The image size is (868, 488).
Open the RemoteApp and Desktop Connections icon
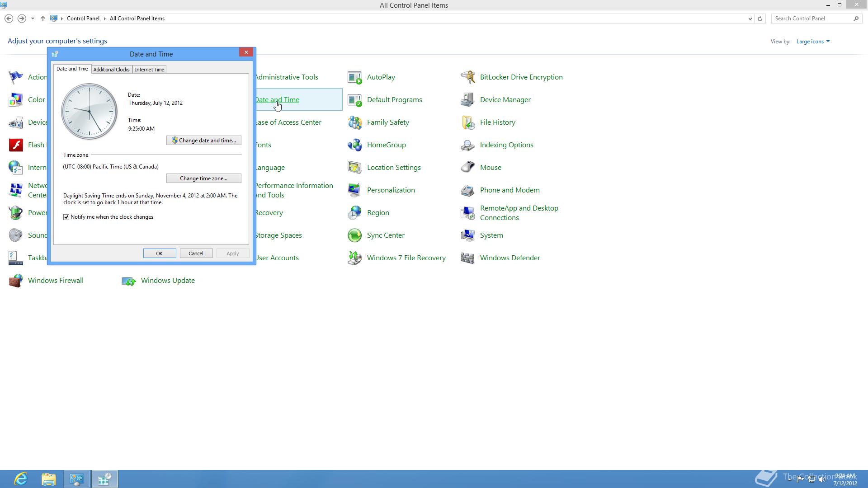pyautogui.click(x=468, y=213)
